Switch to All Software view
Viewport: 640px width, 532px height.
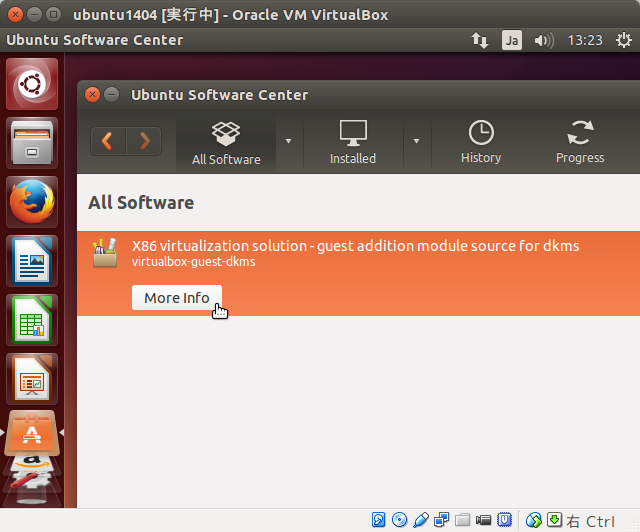click(226, 142)
